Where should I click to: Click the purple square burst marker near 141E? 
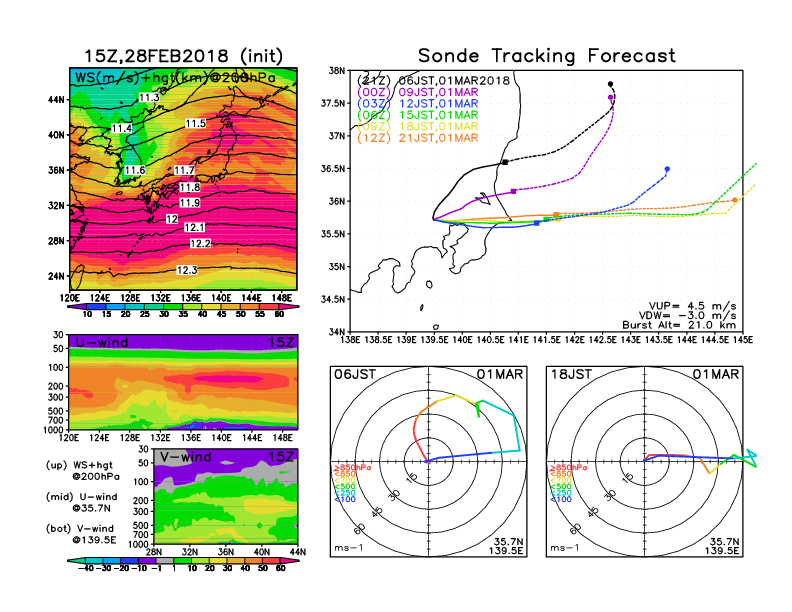[514, 191]
